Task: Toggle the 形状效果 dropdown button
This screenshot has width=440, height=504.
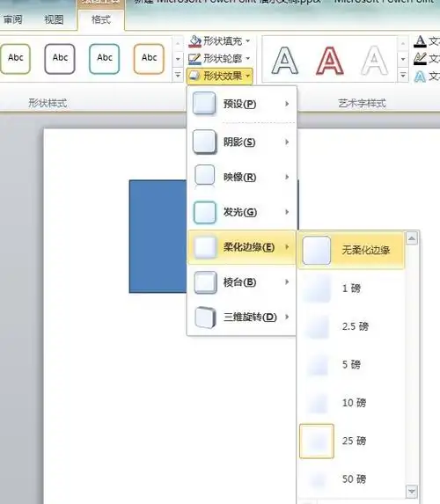Action: (219, 76)
